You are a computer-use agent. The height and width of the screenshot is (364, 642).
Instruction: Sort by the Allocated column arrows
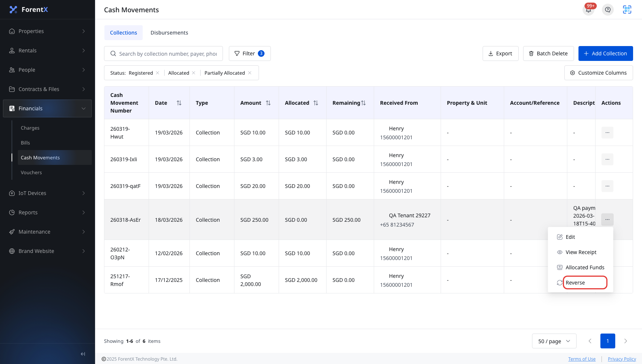316,103
